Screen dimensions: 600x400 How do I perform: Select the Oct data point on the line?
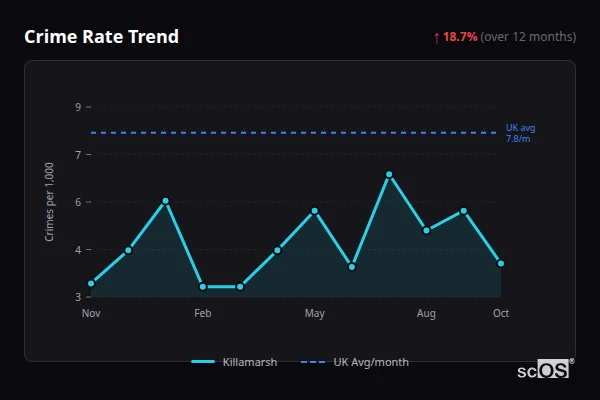point(501,263)
